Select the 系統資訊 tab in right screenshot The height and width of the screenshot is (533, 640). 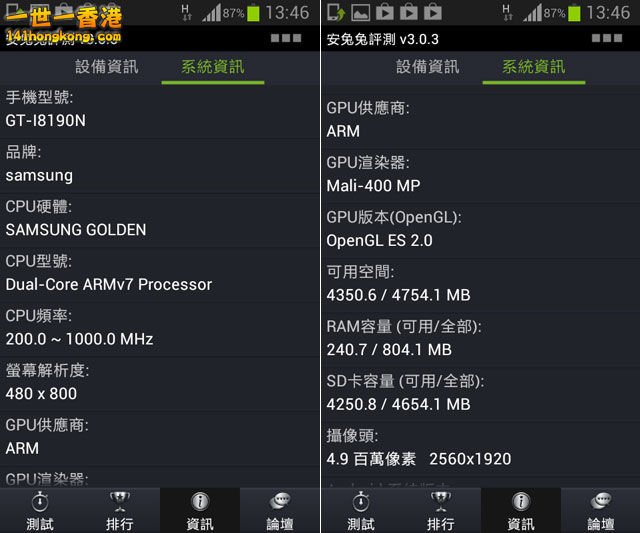tap(534, 67)
